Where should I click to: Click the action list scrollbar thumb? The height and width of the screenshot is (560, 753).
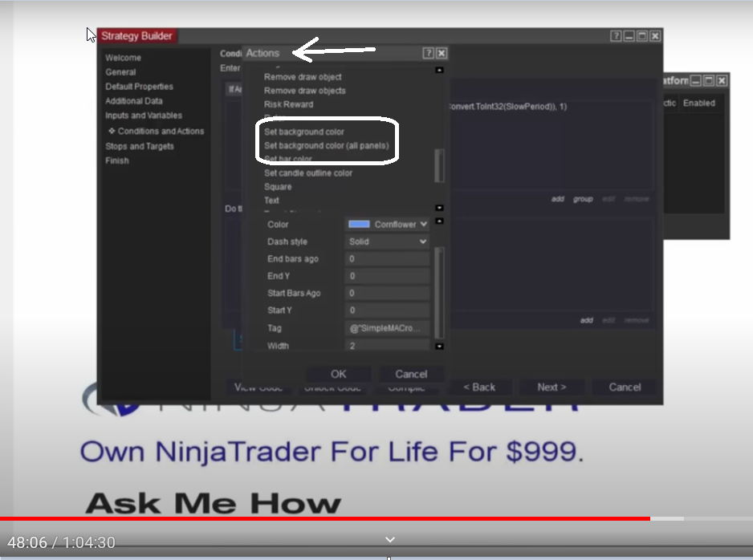pyautogui.click(x=439, y=165)
